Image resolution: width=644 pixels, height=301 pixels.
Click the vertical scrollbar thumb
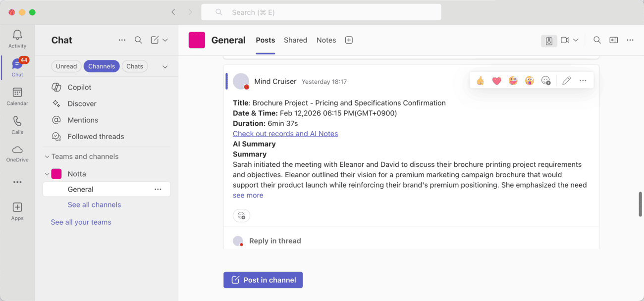click(x=641, y=204)
